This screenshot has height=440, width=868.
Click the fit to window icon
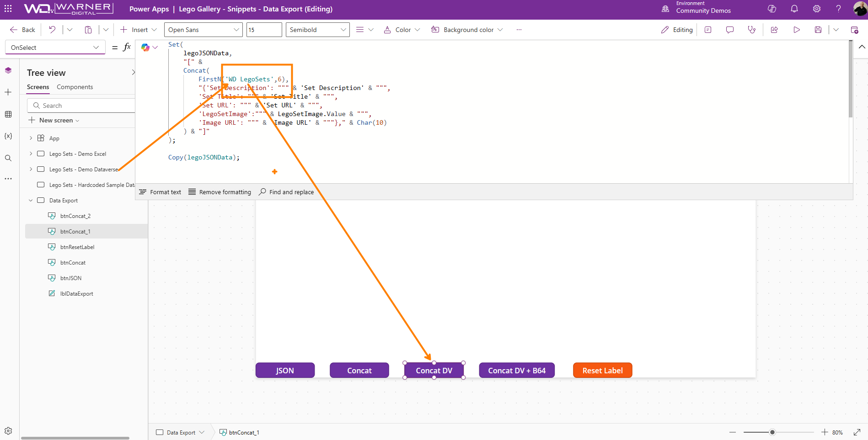tap(857, 432)
